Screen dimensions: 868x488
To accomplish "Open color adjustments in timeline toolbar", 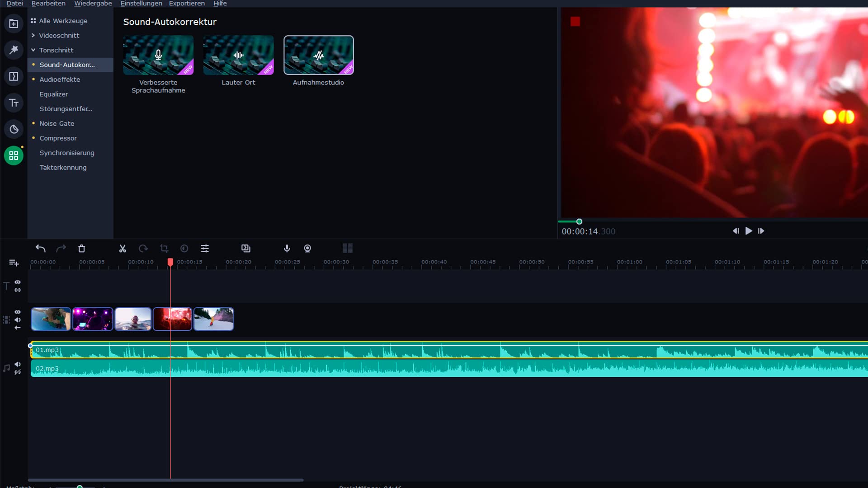I will 184,249.
